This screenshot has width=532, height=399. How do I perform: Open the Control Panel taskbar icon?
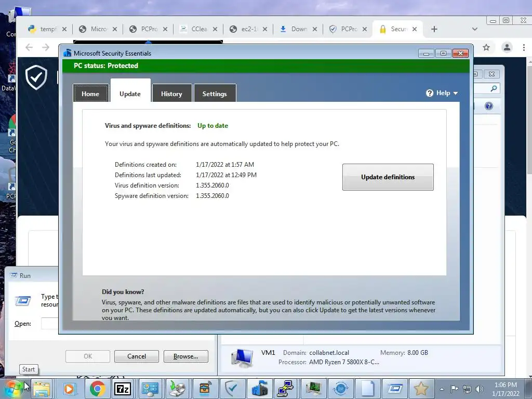150,389
